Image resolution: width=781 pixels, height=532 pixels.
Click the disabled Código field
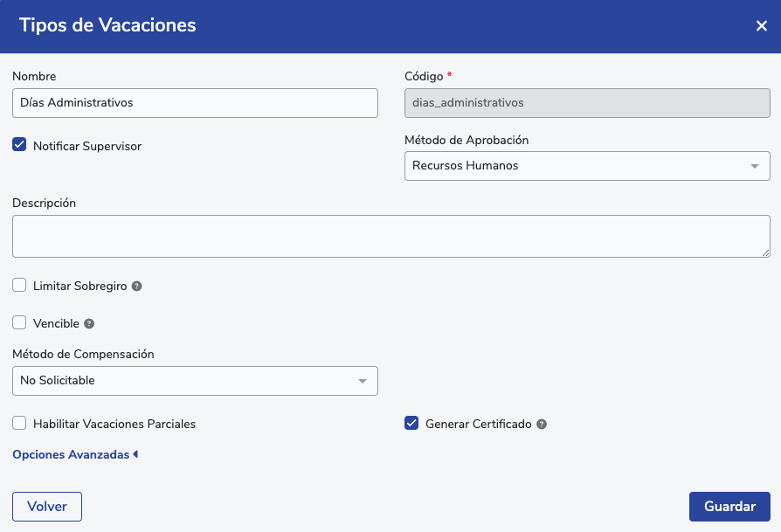[x=586, y=103]
